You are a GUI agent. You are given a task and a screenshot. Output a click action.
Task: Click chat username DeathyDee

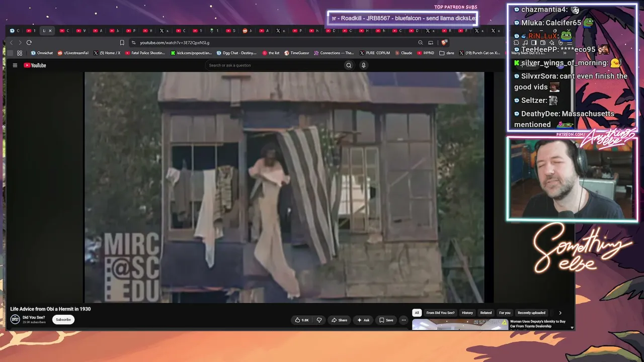[x=539, y=114]
